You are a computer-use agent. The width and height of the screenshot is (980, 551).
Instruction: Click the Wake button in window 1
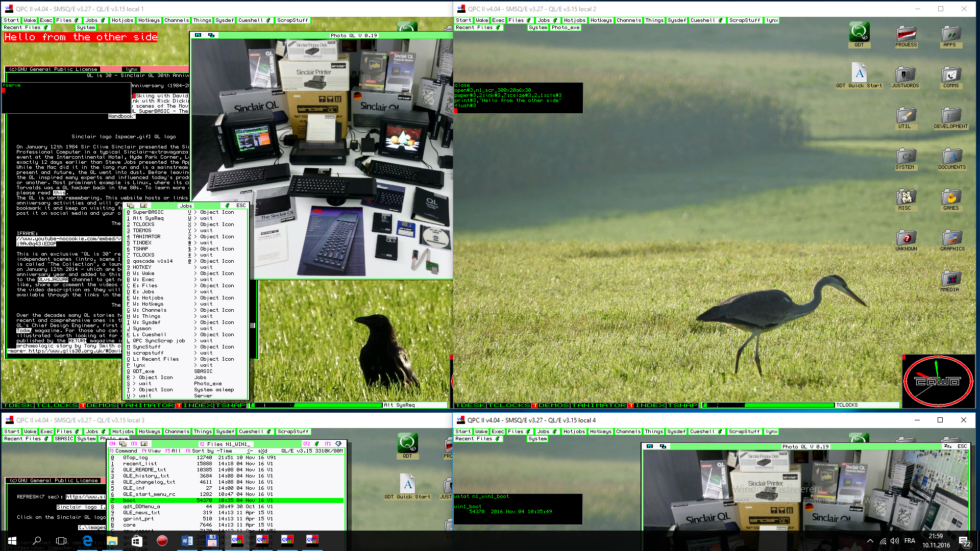30,20
